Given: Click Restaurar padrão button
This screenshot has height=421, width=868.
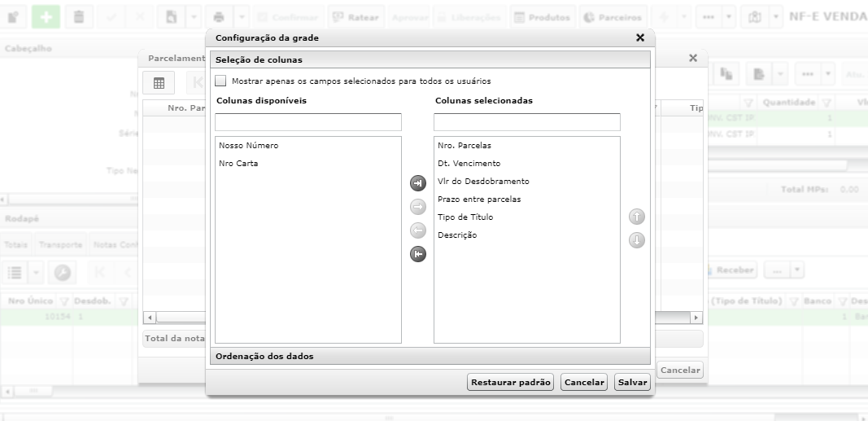Looking at the screenshot, I should pyautogui.click(x=510, y=382).
